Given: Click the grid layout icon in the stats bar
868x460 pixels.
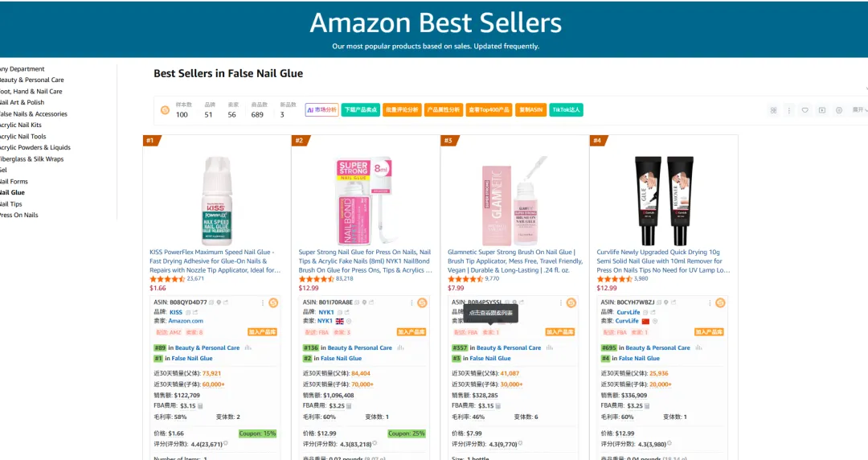Looking at the screenshot, I should [x=773, y=110].
